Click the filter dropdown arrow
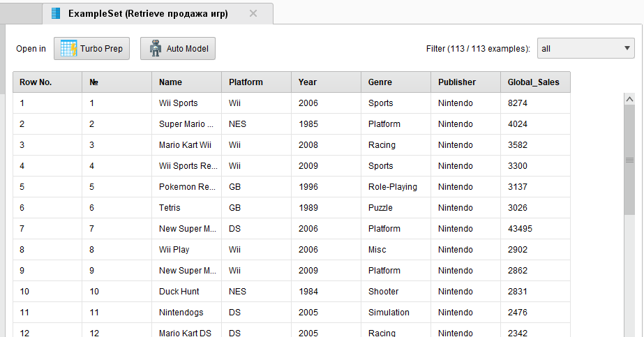Screen dimensions: 644x337 [627, 48]
